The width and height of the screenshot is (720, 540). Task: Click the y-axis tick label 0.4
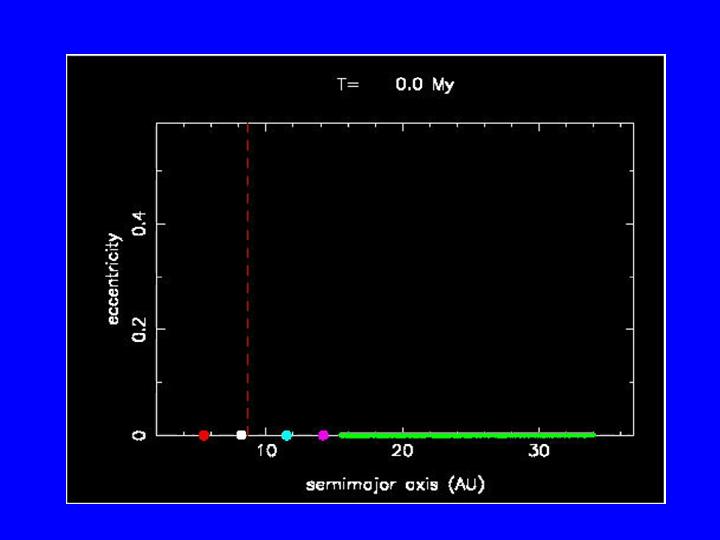140,222
